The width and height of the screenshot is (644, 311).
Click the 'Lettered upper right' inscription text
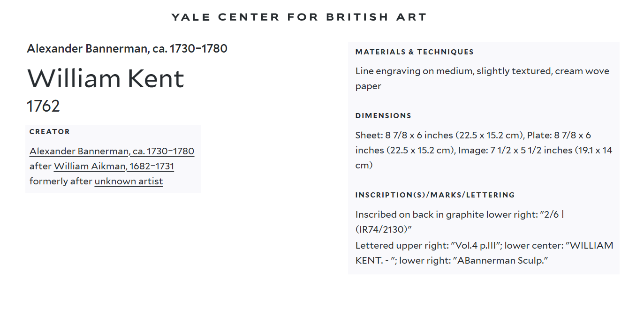(x=484, y=253)
